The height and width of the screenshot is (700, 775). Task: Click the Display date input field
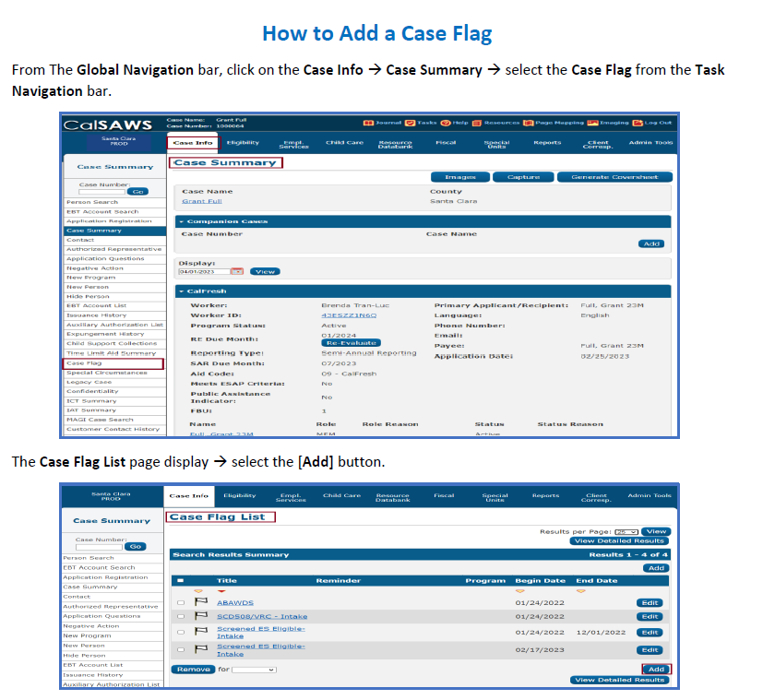point(204,272)
